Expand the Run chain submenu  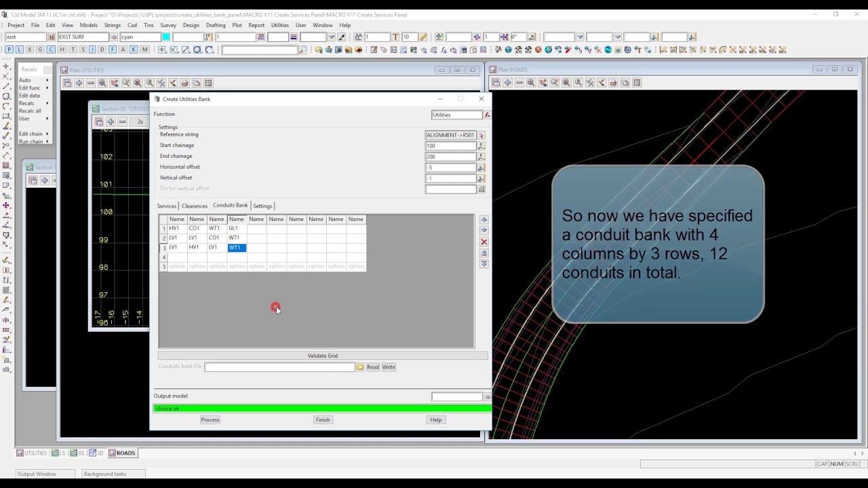(x=34, y=142)
